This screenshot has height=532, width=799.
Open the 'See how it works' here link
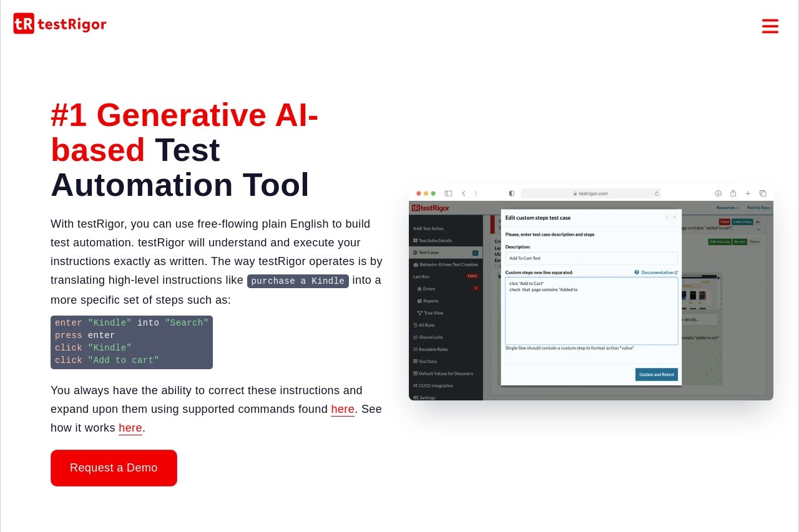click(130, 428)
